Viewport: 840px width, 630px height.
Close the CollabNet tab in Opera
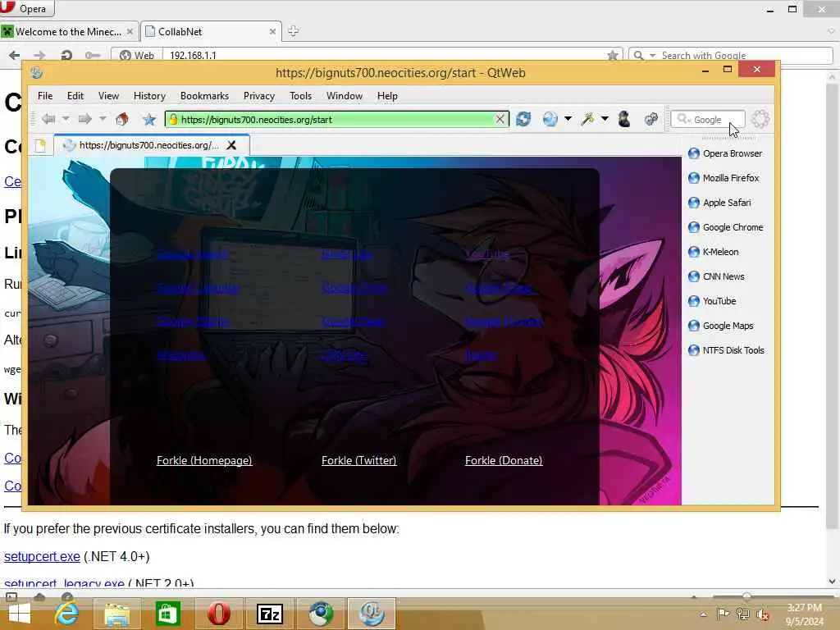click(272, 32)
